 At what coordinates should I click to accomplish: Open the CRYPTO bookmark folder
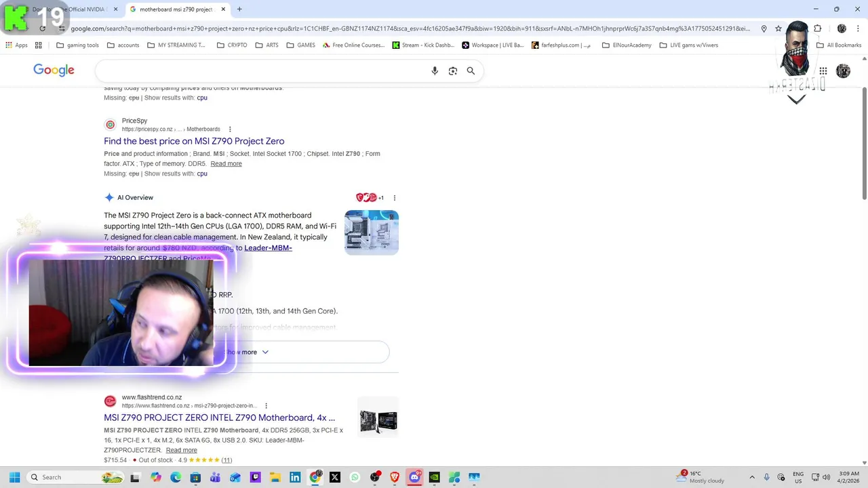click(232, 45)
